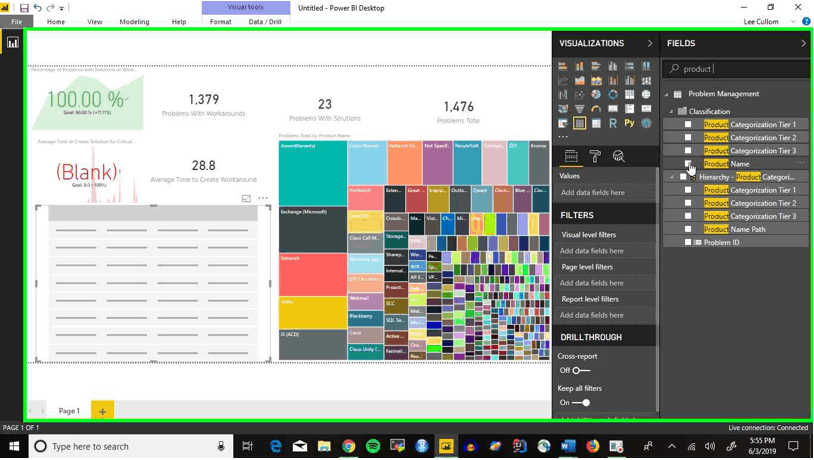
Task: Add a new page with plus button
Action: 102,411
